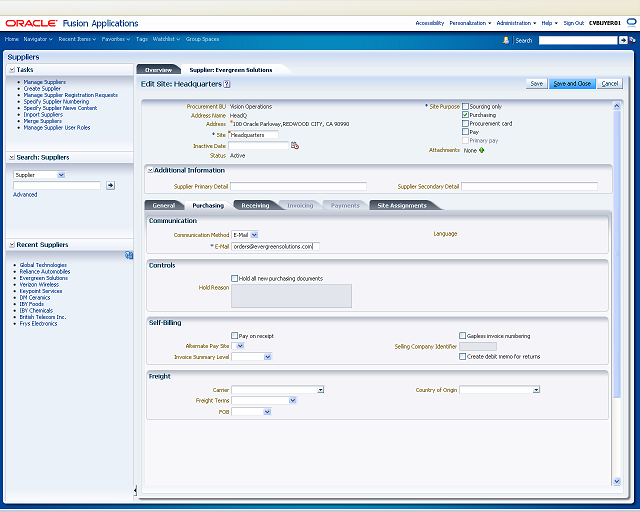Open the Help menu

[x=549, y=23]
